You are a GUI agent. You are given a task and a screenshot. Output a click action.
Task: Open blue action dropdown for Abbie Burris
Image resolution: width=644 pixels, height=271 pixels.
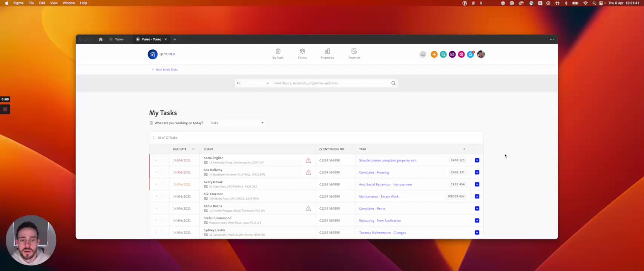point(477,209)
